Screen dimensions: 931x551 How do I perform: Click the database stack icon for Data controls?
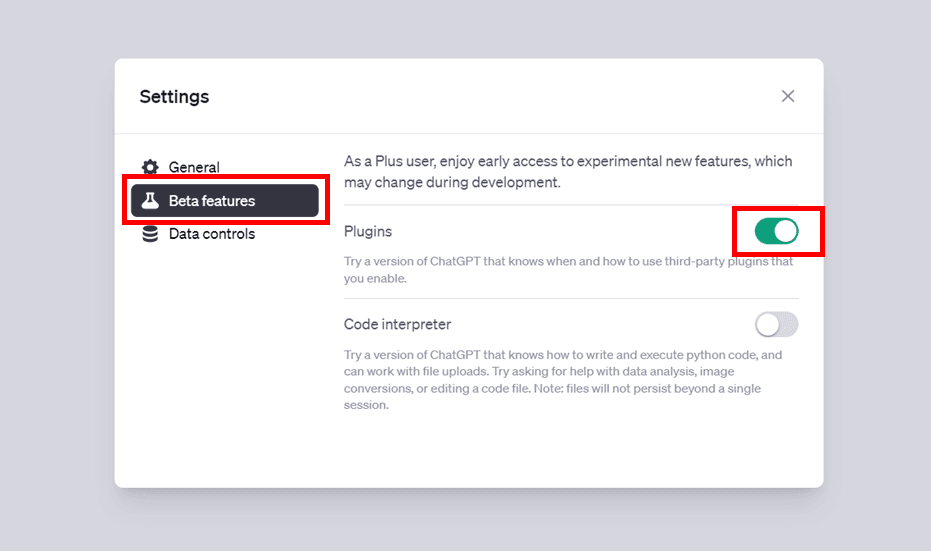coord(150,234)
